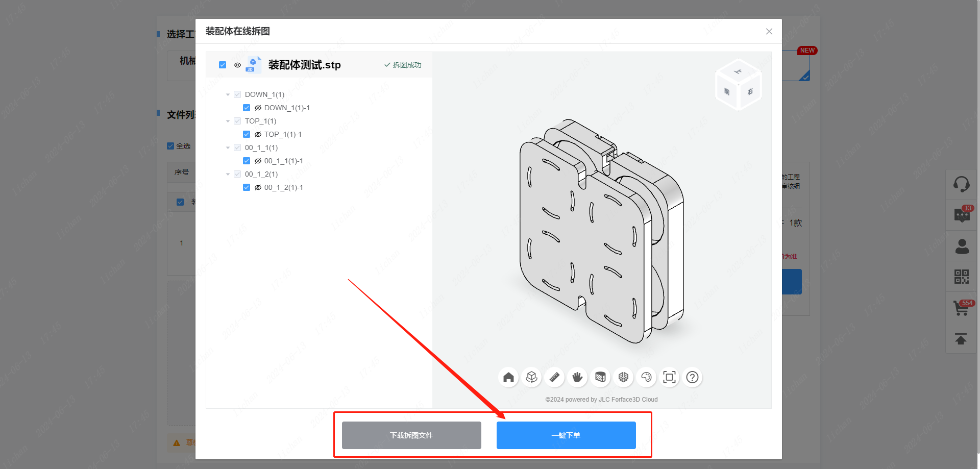
Task: Click the 一键下单 order button
Action: point(566,435)
